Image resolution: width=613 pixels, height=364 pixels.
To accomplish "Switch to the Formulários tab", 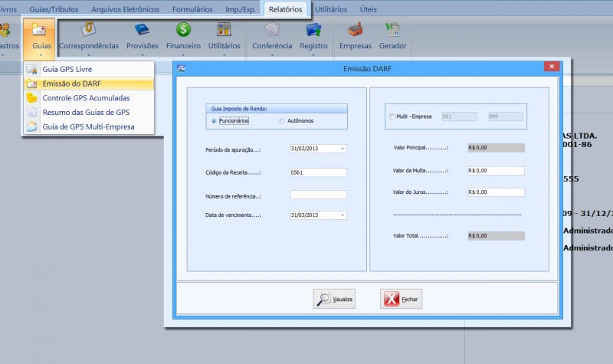I will point(192,10).
